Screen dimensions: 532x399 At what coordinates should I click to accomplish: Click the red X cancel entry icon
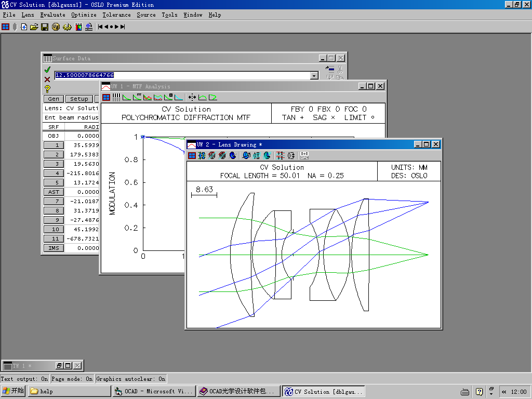(47, 79)
